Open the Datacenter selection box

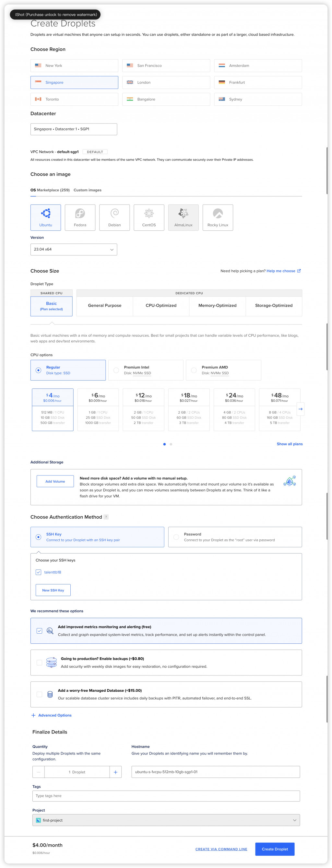(74, 129)
